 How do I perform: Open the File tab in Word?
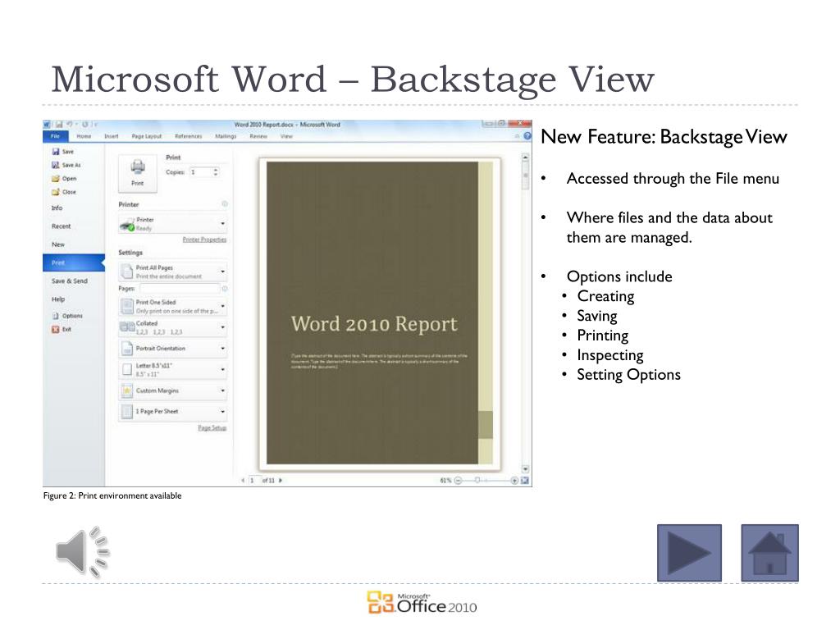click(x=55, y=136)
